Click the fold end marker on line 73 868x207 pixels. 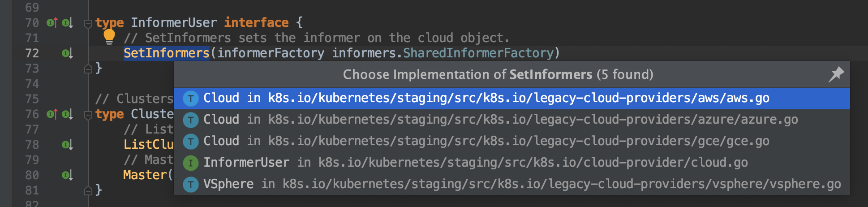(88, 69)
